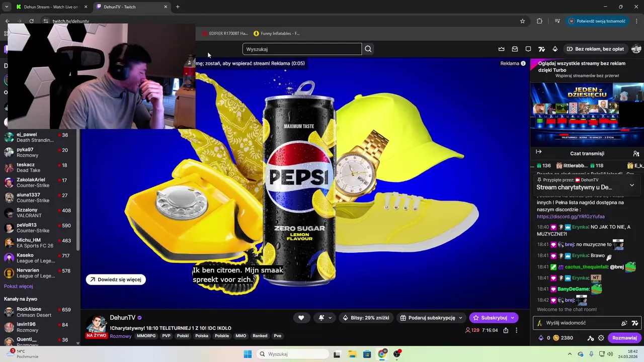The height and width of the screenshot is (362, 644).
Task: Bookmark this page with the star icon
Action: click(522, 21)
